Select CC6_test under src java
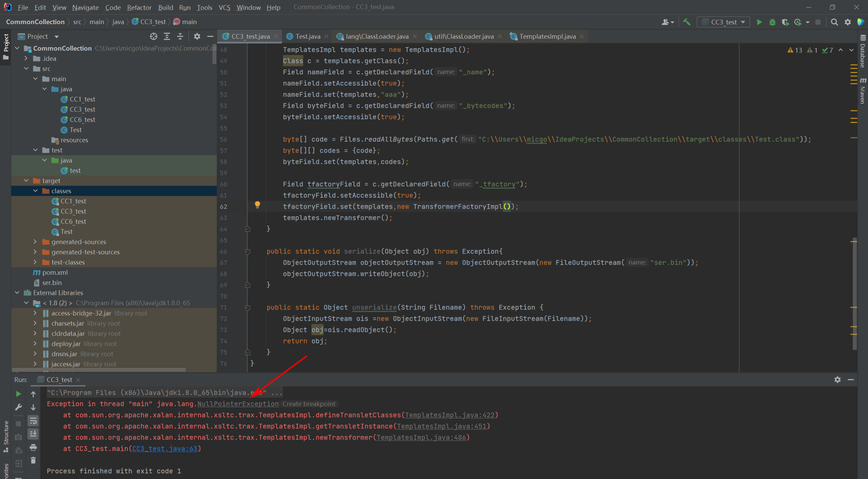Screen dimensions: 868x479 pos(82,119)
